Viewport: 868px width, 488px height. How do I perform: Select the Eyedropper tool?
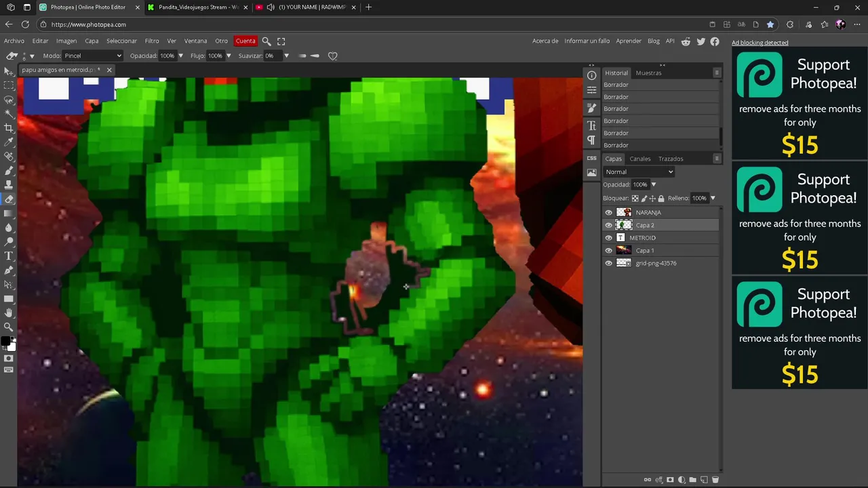[x=9, y=142]
